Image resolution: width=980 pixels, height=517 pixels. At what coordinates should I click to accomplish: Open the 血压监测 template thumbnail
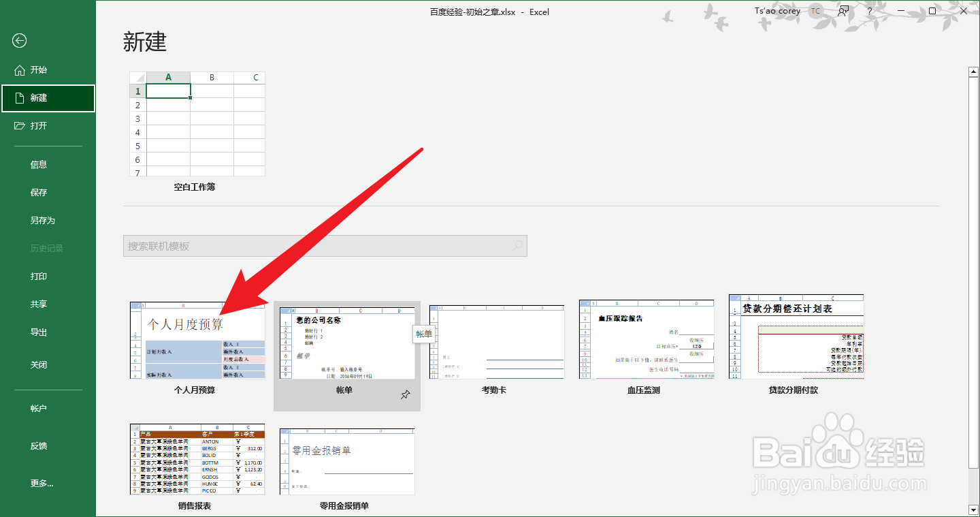(647, 339)
